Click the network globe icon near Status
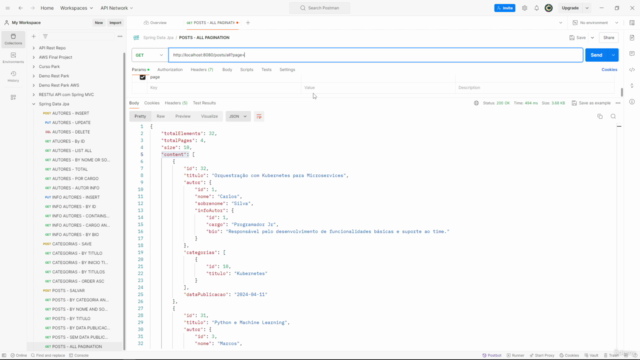 [476, 103]
